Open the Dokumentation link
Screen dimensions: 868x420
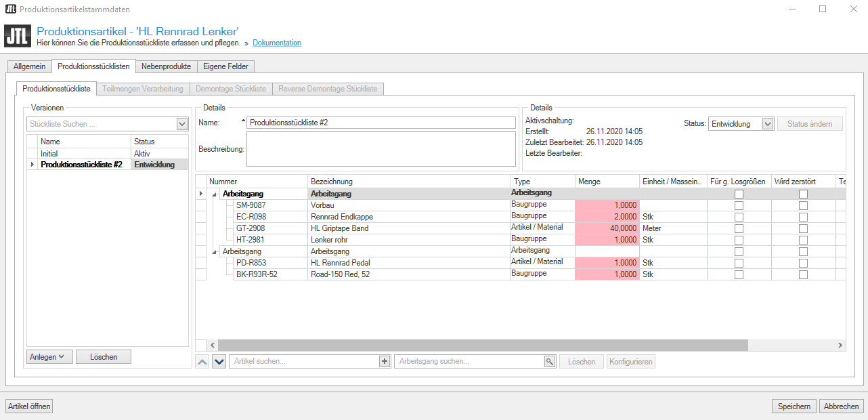(x=277, y=43)
